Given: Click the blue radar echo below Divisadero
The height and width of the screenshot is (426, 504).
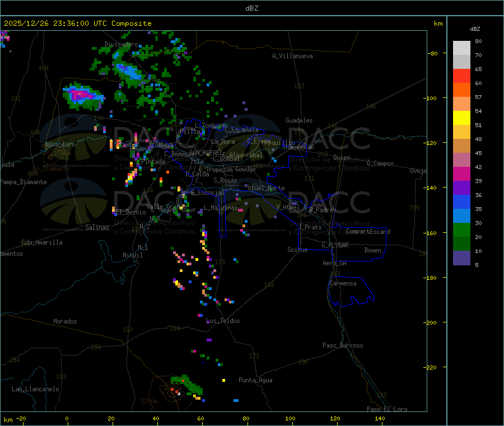Looking at the screenshot, I should pos(129,72).
